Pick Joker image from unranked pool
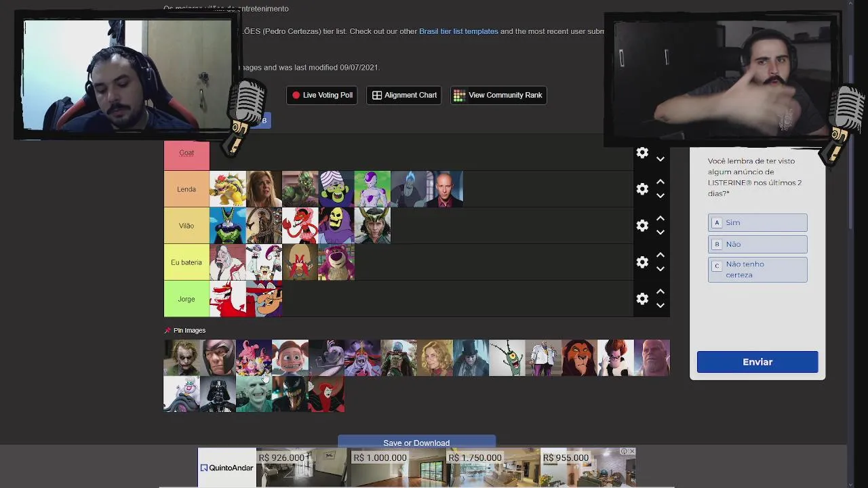 [182, 358]
